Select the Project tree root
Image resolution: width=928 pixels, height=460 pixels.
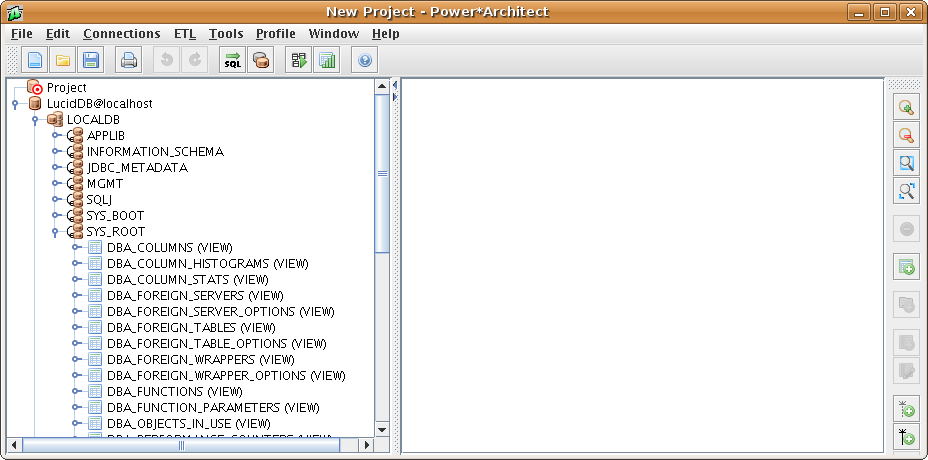[x=66, y=88]
